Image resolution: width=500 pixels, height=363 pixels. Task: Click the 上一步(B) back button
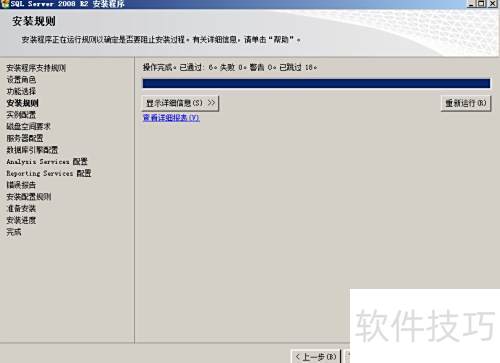[x=316, y=357]
